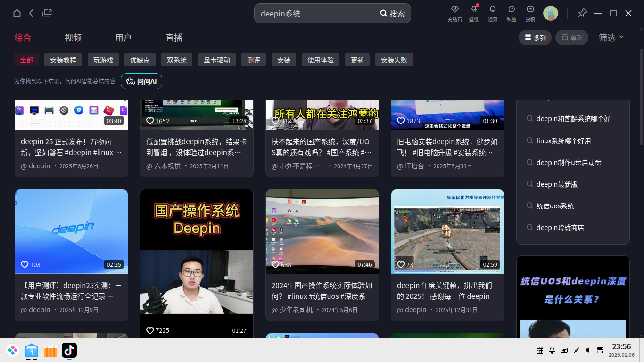Open the deepin launcher in the taskbar
This screenshot has width=644, height=362.
(x=13, y=350)
